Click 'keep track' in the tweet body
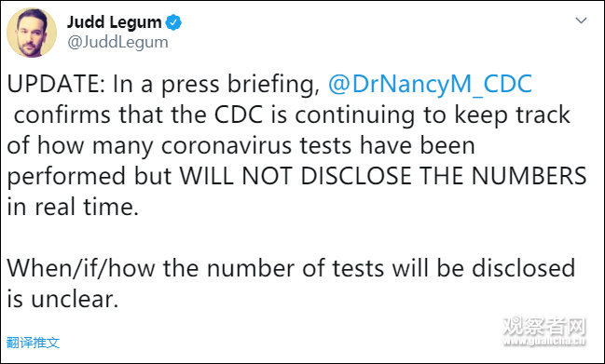 (x=512, y=115)
